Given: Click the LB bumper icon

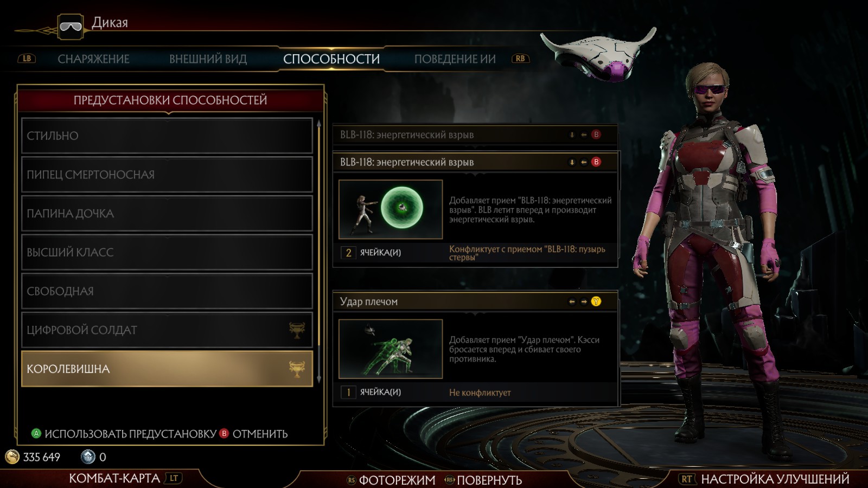Looking at the screenshot, I should [x=27, y=59].
